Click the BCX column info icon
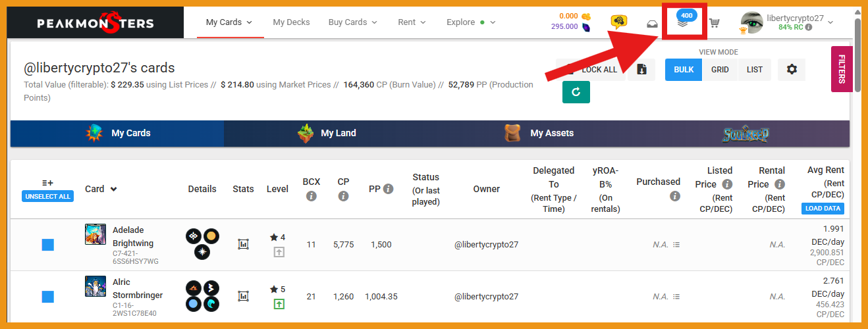 [312, 196]
